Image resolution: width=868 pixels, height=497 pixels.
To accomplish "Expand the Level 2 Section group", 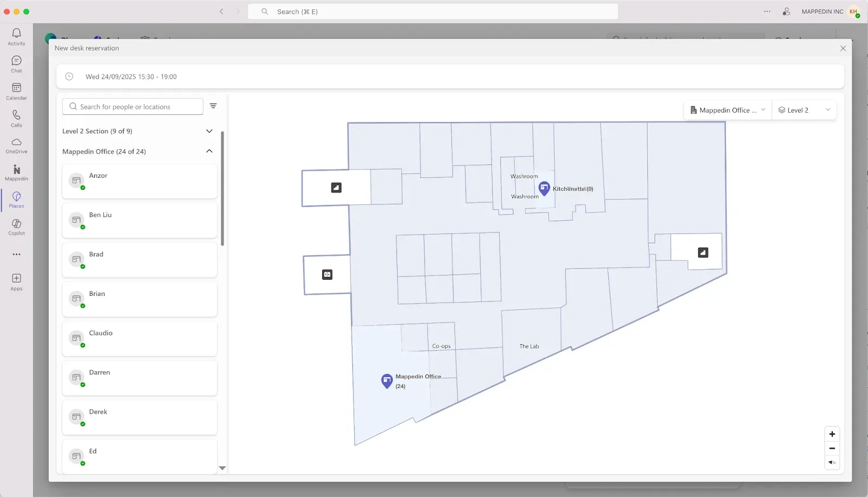I will [x=209, y=131].
